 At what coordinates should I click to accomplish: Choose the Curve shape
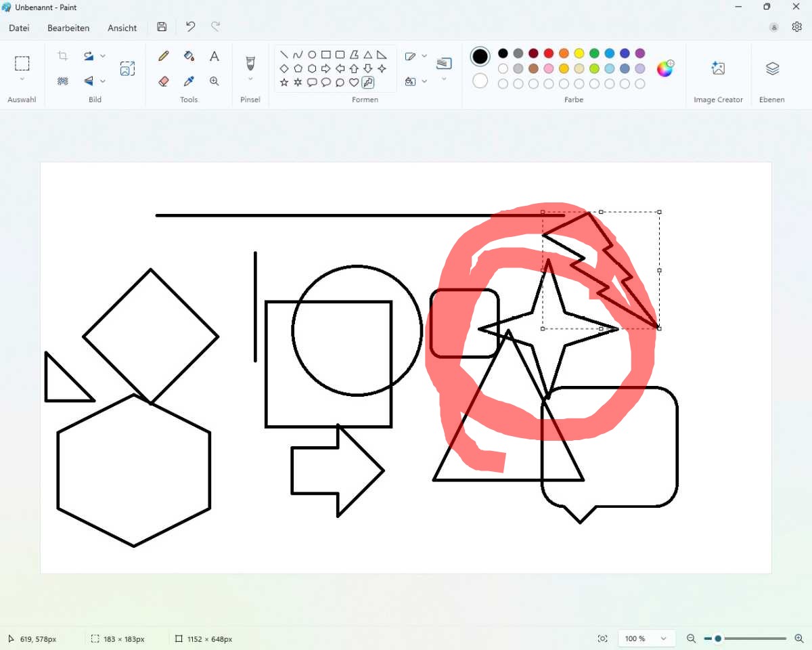tap(298, 55)
